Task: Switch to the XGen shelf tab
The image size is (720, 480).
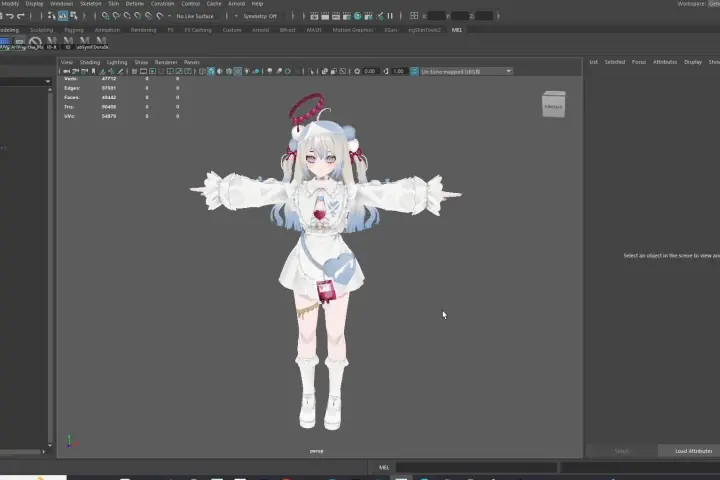Action: click(390, 30)
